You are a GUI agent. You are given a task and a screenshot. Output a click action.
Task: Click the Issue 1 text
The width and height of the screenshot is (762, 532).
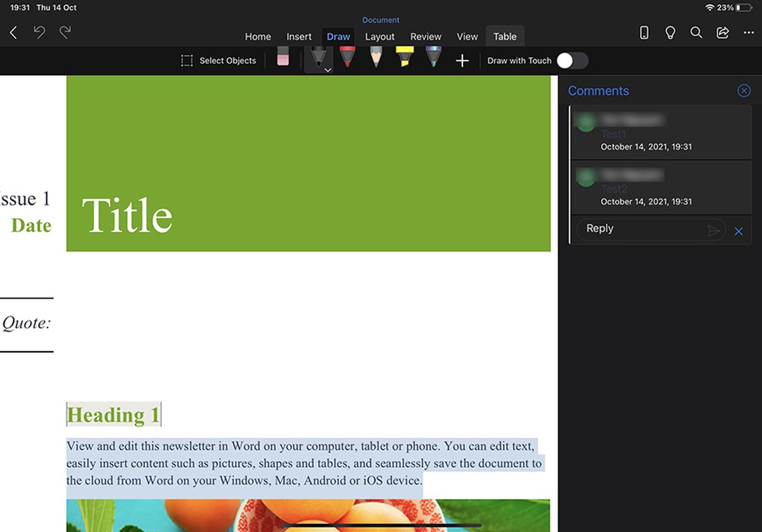(26, 199)
